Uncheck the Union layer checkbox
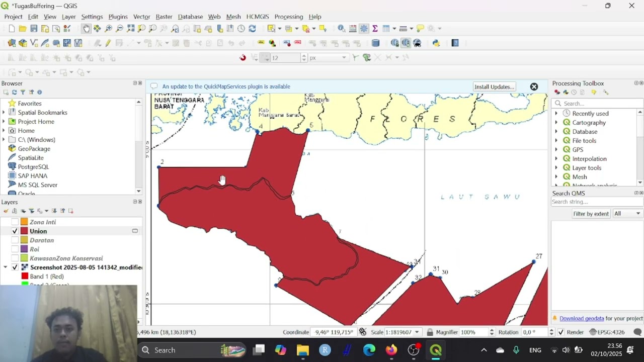This screenshot has width=644, height=362. [x=15, y=231]
